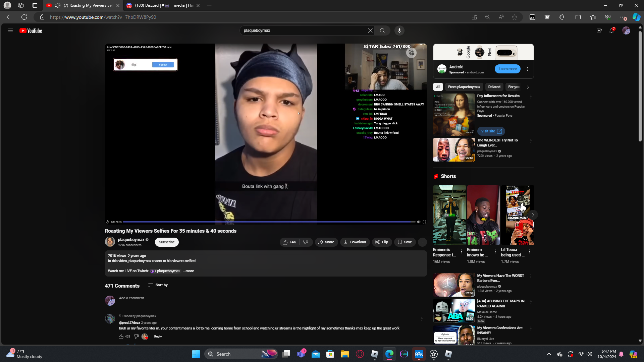Create a Clip of the video
The width and height of the screenshot is (644, 362).
coord(382,242)
